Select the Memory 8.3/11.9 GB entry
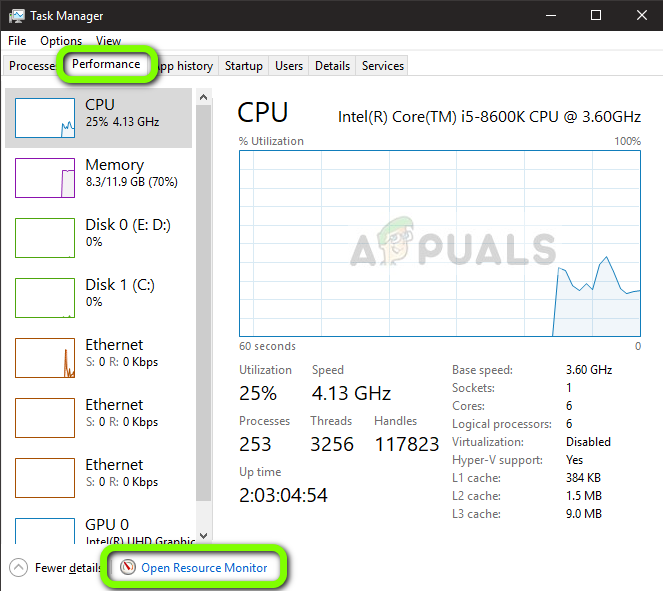Image resolution: width=663 pixels, height=591 pixels. [x=98, y=178]
